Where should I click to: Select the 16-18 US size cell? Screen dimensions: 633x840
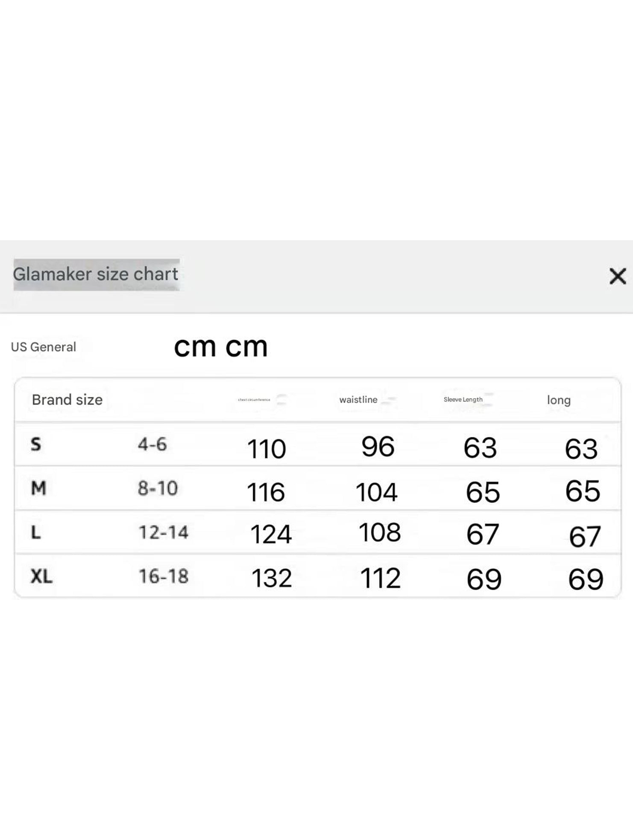(x=164, y=576)
